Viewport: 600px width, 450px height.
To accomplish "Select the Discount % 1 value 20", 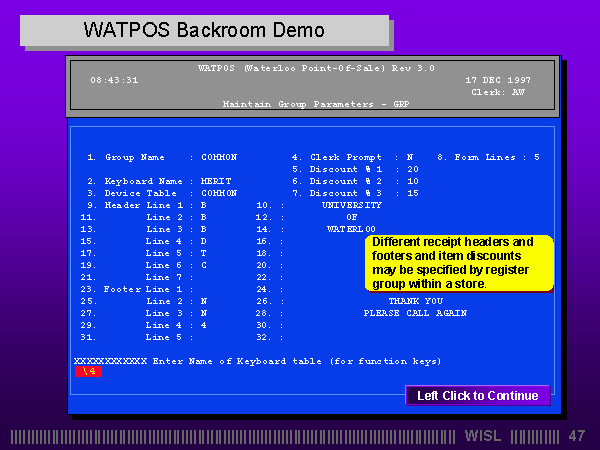I will point(412,169).
